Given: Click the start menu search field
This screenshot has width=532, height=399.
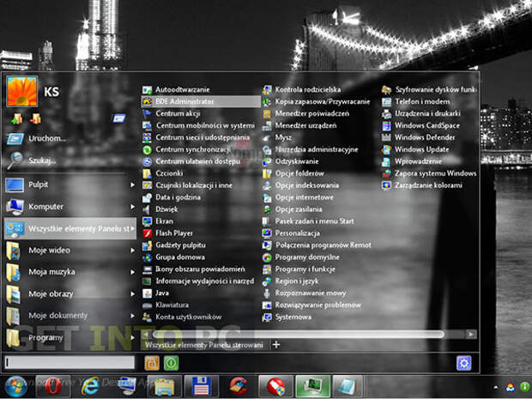Looking at the screenshot, I should click(70, 362).
